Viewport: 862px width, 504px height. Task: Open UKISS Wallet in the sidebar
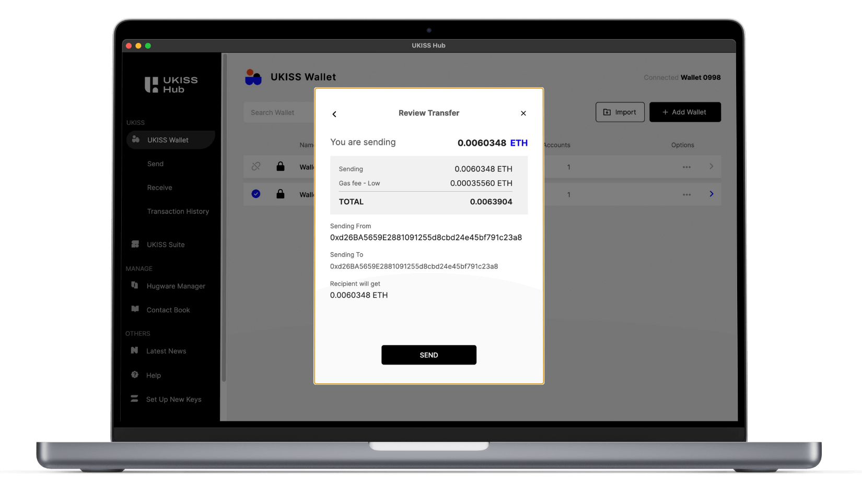click(x=170, y=140)
